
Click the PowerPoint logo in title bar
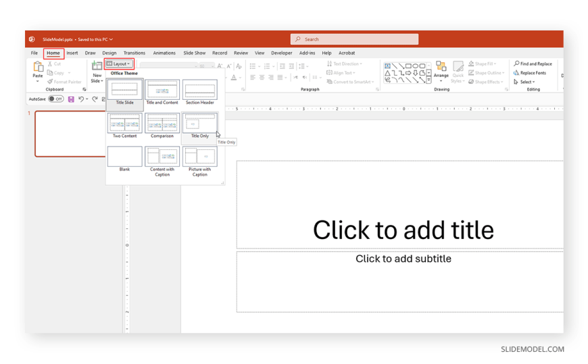coord(32,39)
